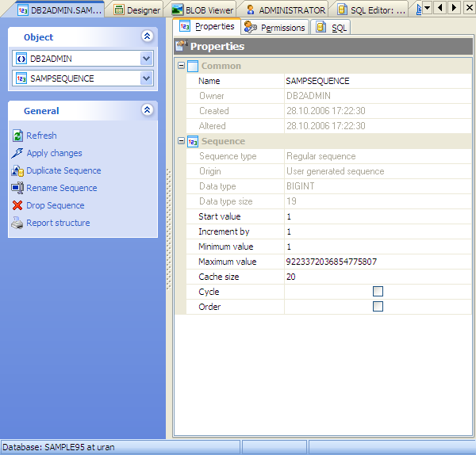476x455 pixels.
Task: Click the Cache size value field
Action: click(x=373, y=277)
